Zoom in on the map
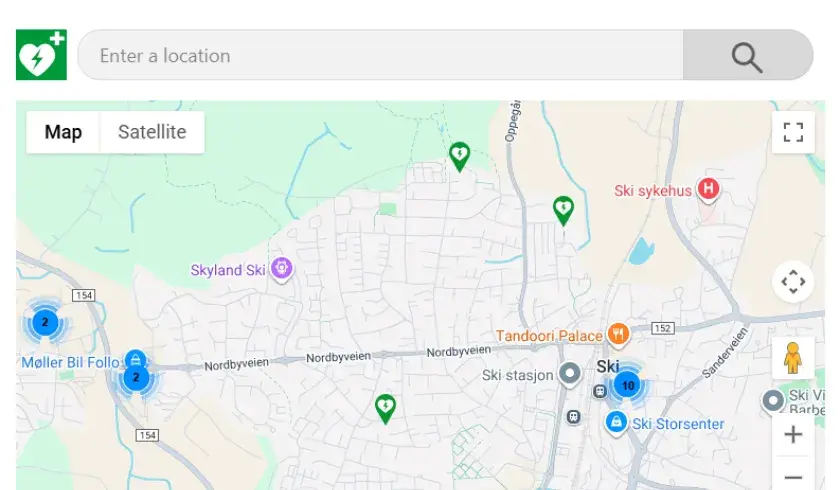Screen dimensions: 840x490 tap(793, 434)
